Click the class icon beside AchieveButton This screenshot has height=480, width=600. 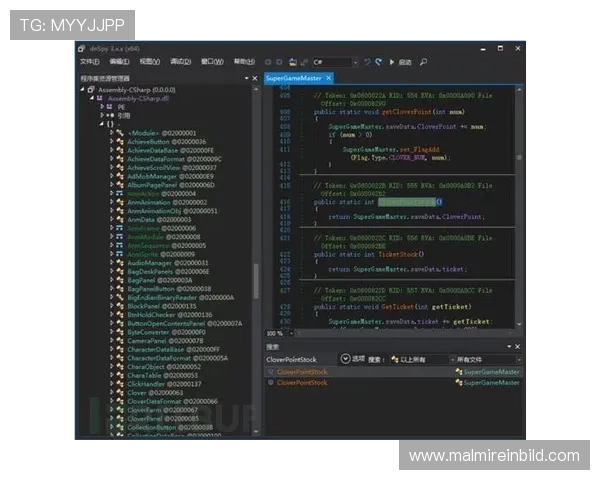(120, 142)
